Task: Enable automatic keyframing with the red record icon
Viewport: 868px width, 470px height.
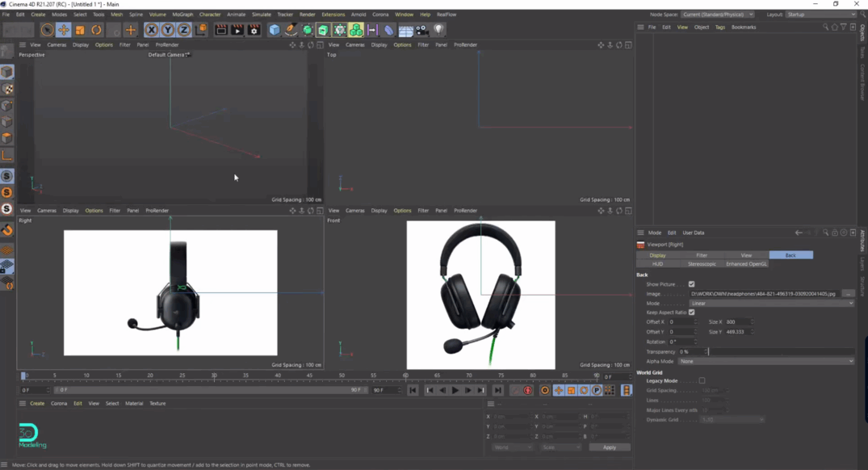Action: pos(527,390)
